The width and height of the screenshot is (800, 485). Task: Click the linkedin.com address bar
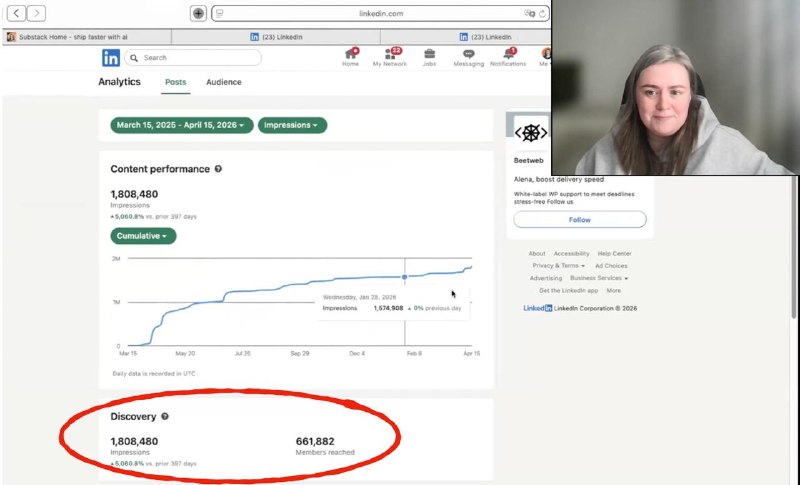tap(381, 14)
